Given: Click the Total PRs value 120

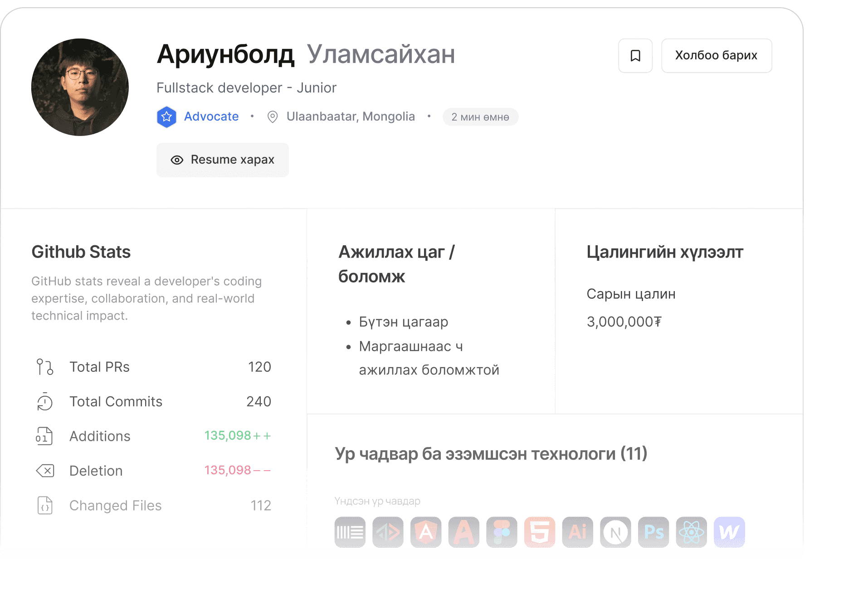Looking at the screenshot, I should 259,367.
